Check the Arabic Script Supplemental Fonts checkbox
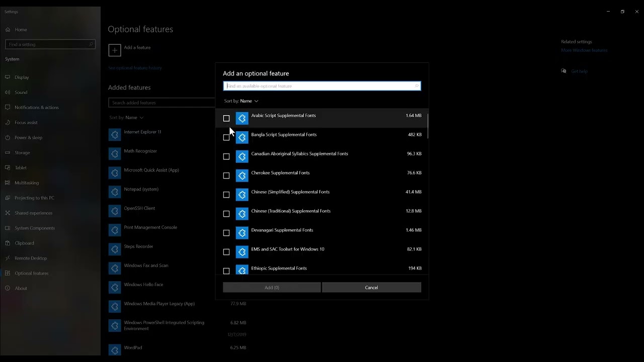 (x=226, y=118)
